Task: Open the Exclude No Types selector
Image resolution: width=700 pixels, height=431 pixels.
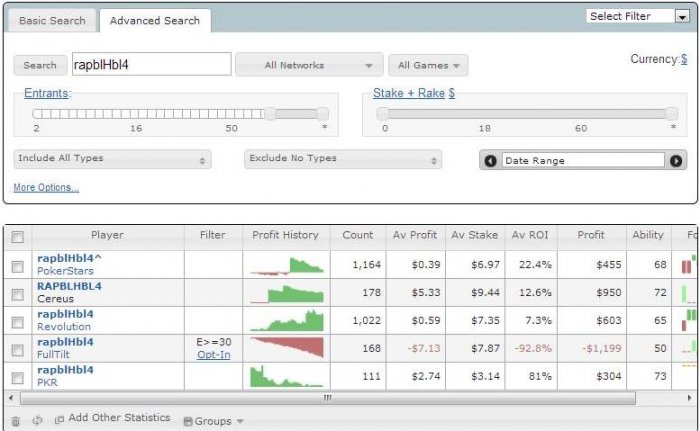Action: (343, 159)
